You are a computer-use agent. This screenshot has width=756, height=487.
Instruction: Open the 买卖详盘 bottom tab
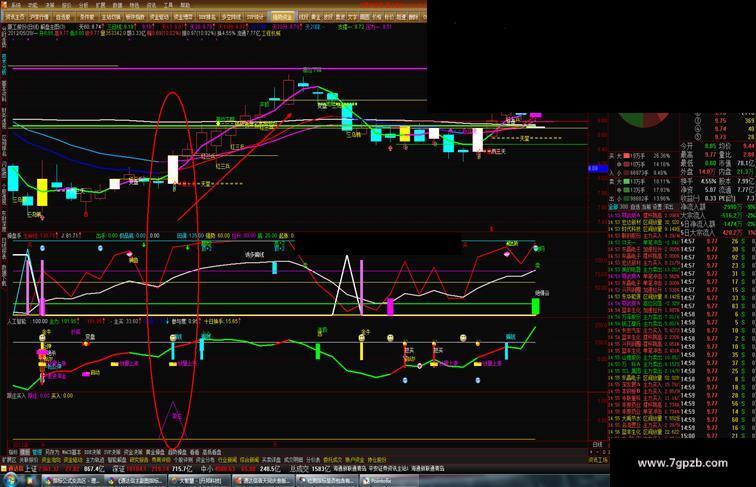click(x=271, y=460)
